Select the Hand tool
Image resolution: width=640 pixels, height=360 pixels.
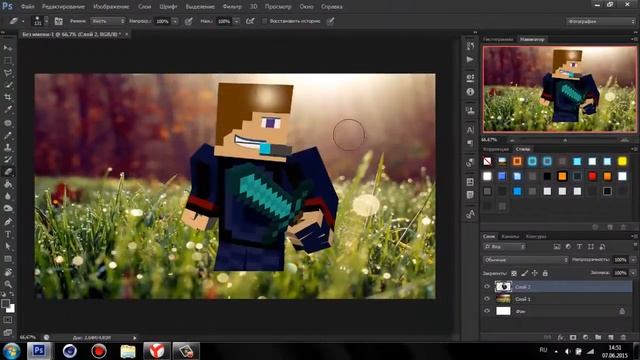coord(8,272)
